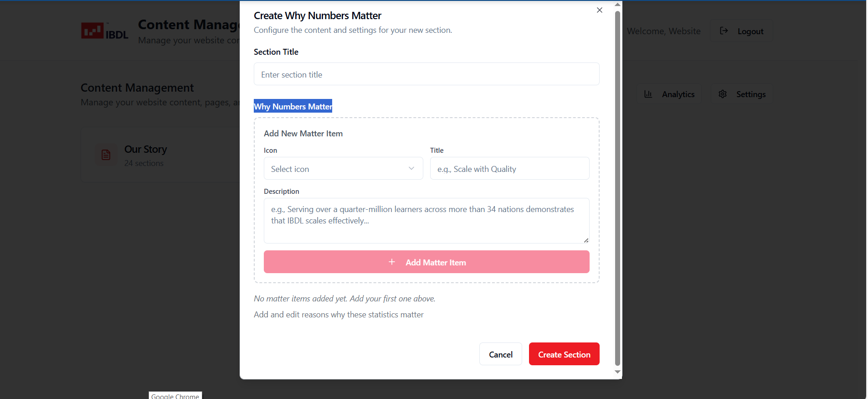Click the Our Story document icon
This screenshot has width=868, height=399.
[x=106, y=155]
